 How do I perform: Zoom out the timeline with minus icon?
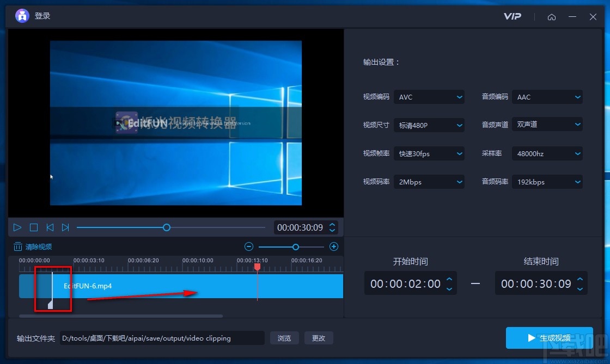(x=249, y=246)
